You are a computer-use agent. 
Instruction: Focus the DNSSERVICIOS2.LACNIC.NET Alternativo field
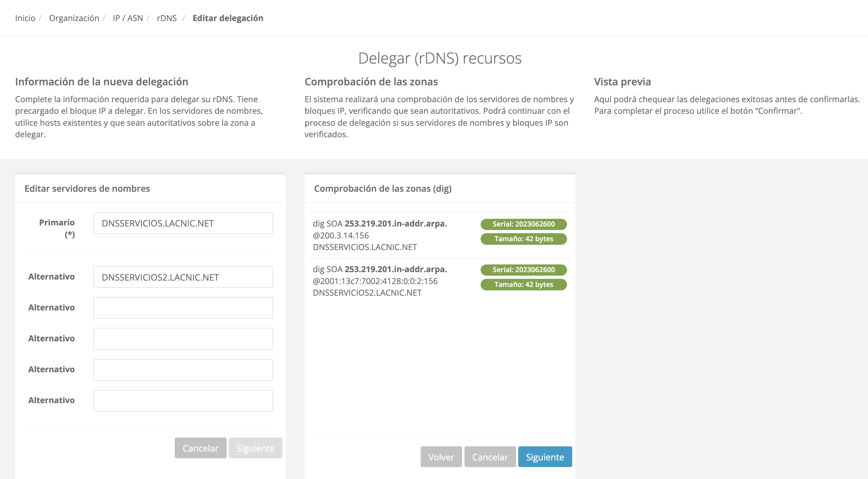tap(183, 277)
